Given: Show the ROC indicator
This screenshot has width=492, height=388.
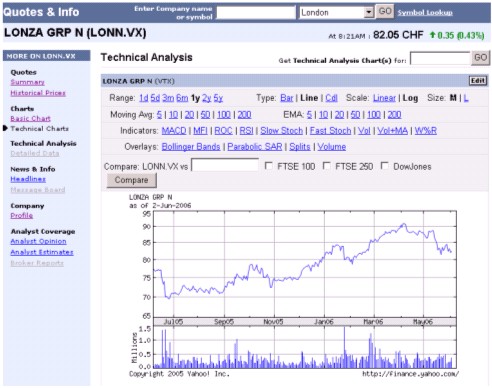Looking at the screenshot, I should click(x=223, y=131).
